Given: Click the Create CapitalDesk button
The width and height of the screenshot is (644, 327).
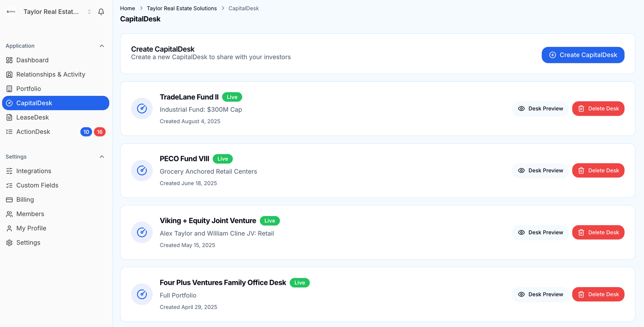Looking at the screenshot, I should [582, 55].
